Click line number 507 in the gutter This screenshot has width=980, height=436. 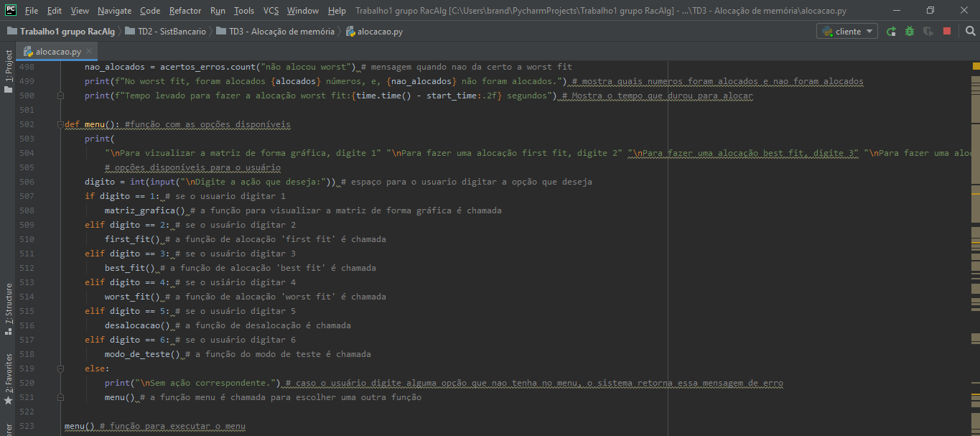(27, 196)
